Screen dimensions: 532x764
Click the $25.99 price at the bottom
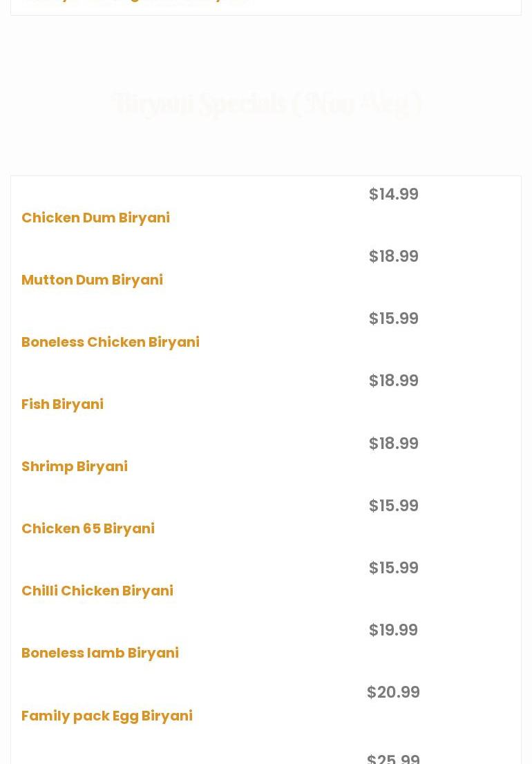tap(393, 758)
